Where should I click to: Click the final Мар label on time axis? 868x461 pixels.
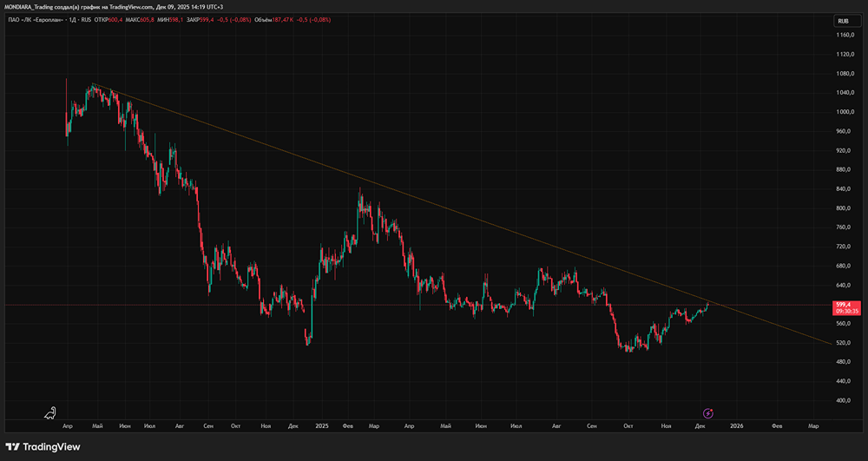(813, 426)
